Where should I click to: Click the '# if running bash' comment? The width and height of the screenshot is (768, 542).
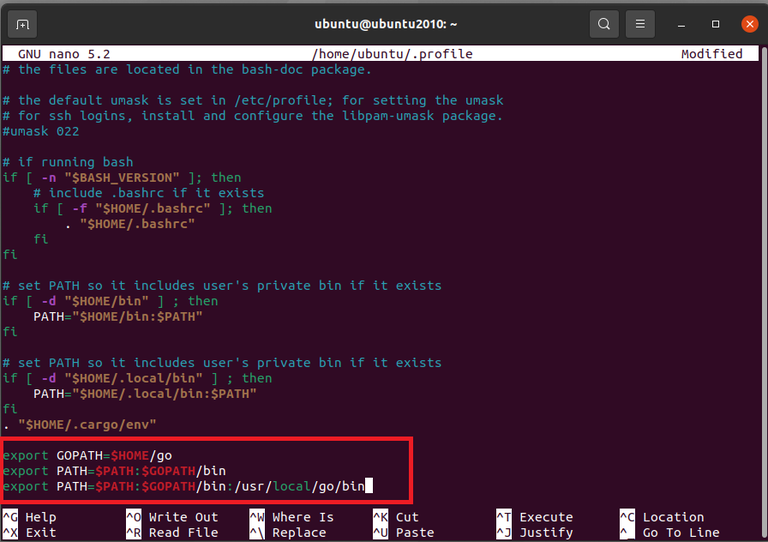pyautogui.click(x=68, y=162)
